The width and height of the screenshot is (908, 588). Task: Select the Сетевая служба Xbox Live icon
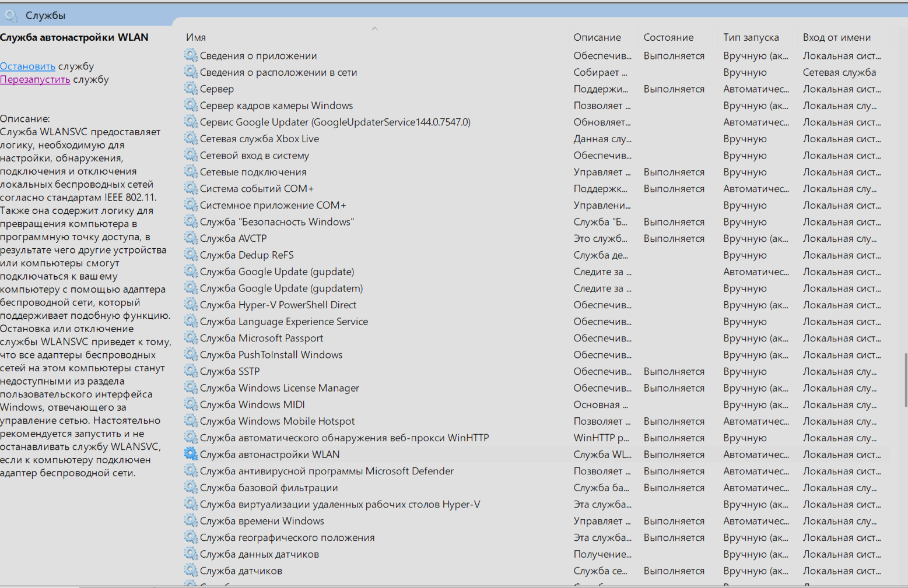[191, 139]
